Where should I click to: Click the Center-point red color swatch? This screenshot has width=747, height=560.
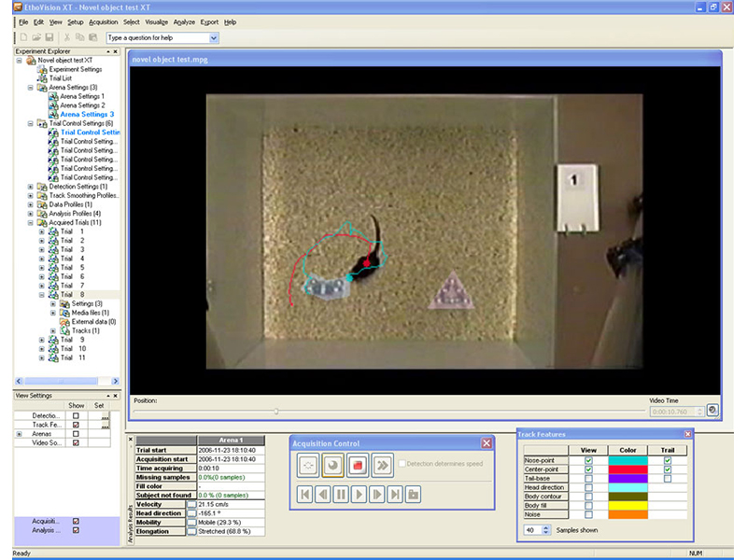pyautogui.click(x=628, y=469)
